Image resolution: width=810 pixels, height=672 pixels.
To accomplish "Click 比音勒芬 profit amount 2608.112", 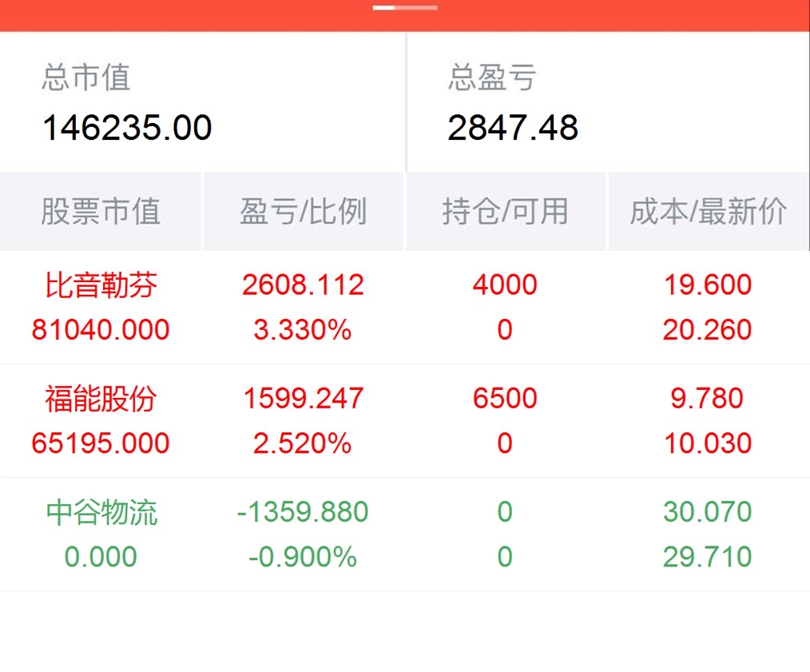I will (303, 285).
